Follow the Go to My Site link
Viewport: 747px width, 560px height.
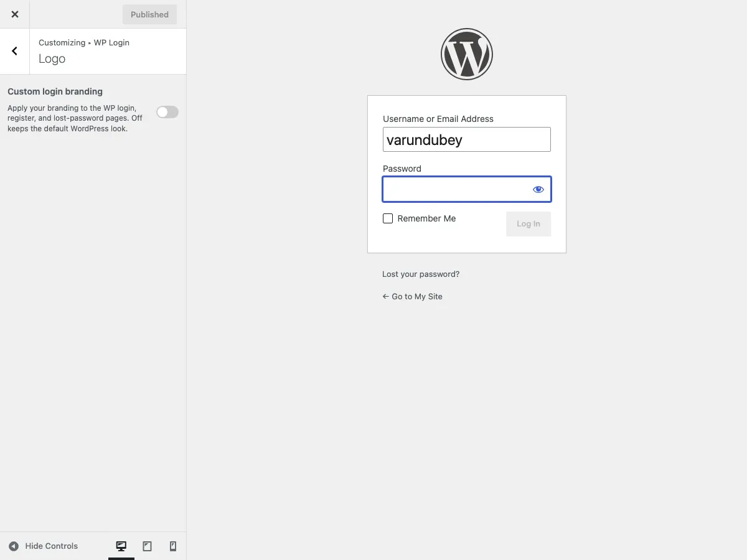[x=413, y=296]
